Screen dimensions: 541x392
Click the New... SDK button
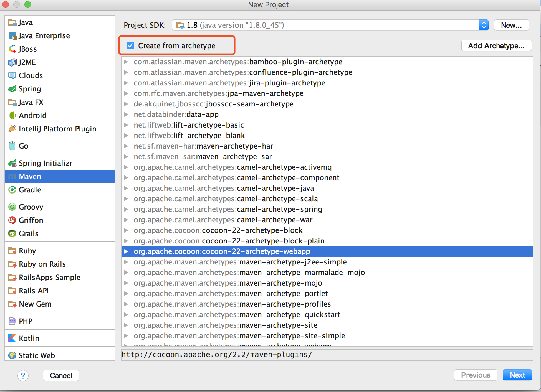[x=511, y=25]
